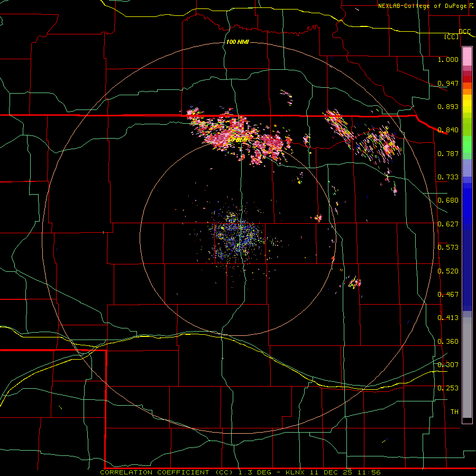
Task: Click the DCC label above the color scale
Action: [x=464, y=31]
